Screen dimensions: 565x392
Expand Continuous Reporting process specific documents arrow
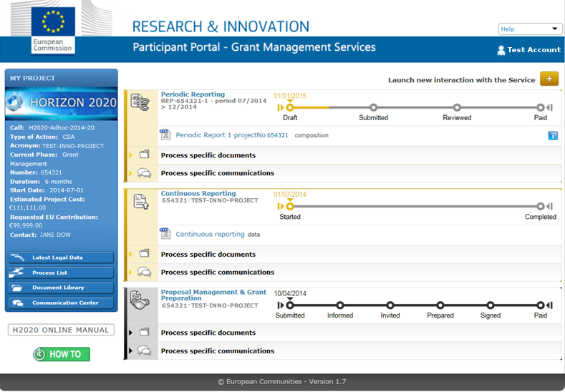click(130, 254)
